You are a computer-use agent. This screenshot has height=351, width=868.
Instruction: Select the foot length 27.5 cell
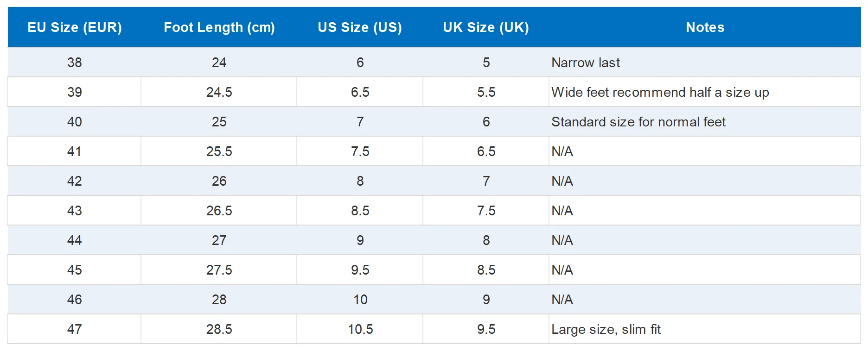tap(219, 270)
